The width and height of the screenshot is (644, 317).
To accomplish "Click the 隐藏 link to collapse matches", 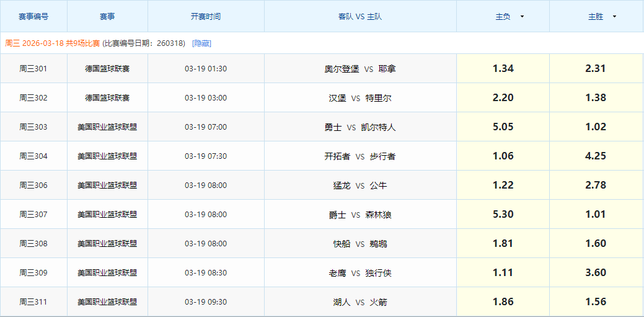I will (x=201, y=43).
